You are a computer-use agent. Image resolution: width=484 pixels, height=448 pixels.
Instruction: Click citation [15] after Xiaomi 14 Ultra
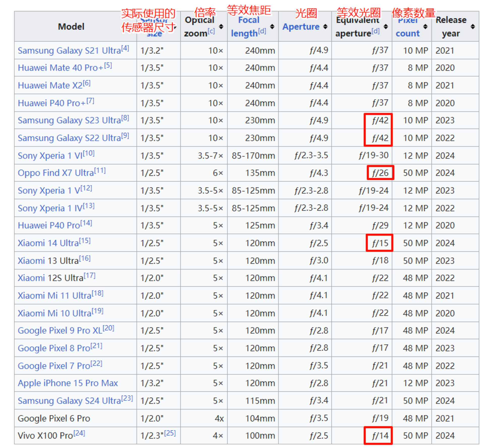coord(85,241)
